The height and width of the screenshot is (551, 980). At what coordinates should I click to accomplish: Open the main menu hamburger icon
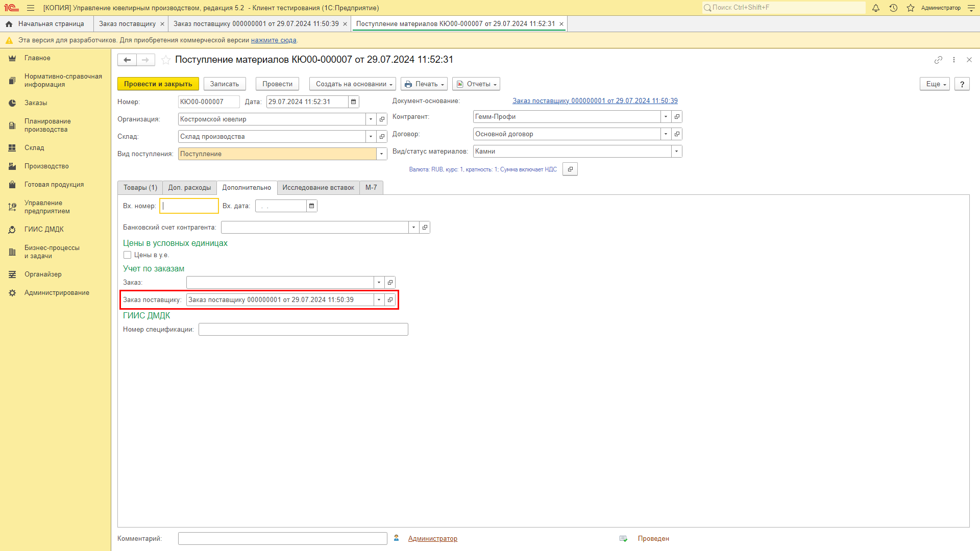tap(31, 8)
